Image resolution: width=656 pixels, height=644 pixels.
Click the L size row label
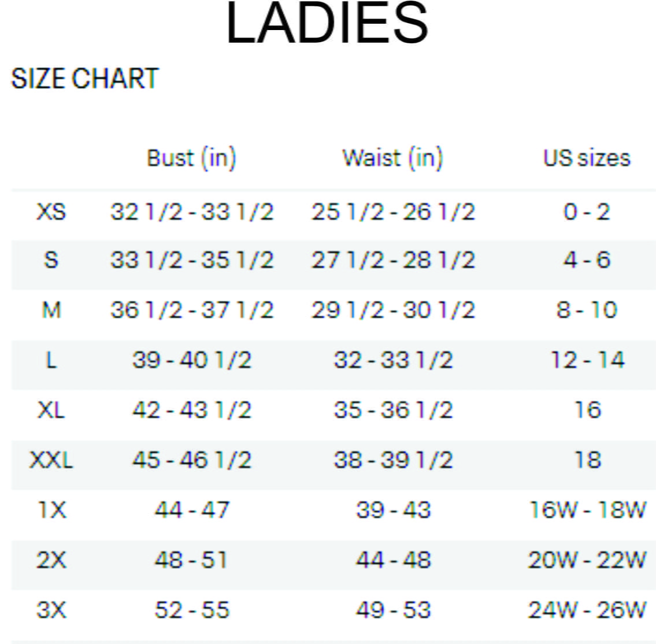pos(51,360)
